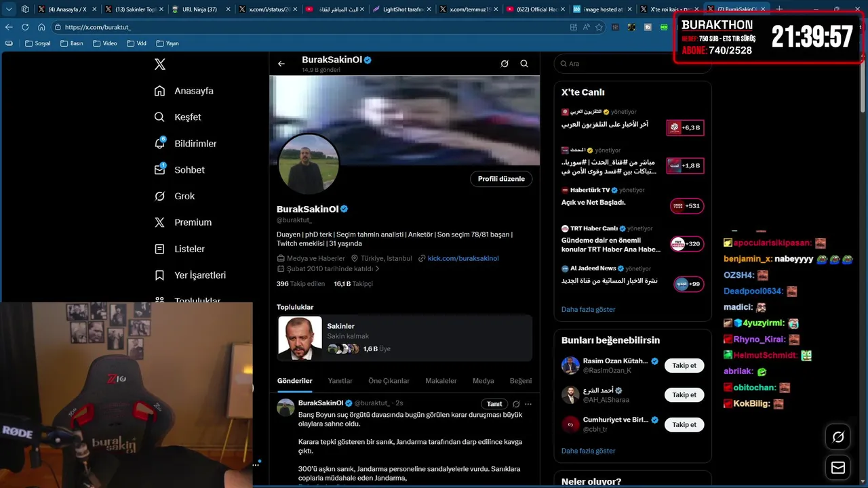Show more under Bunları beğenebilirsin
The height and width of the screenshot is (488, 868).
pos(589,451)
